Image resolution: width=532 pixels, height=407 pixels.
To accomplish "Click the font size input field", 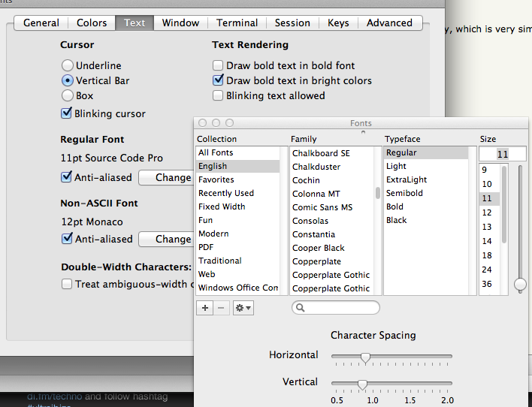I will 503,155.
